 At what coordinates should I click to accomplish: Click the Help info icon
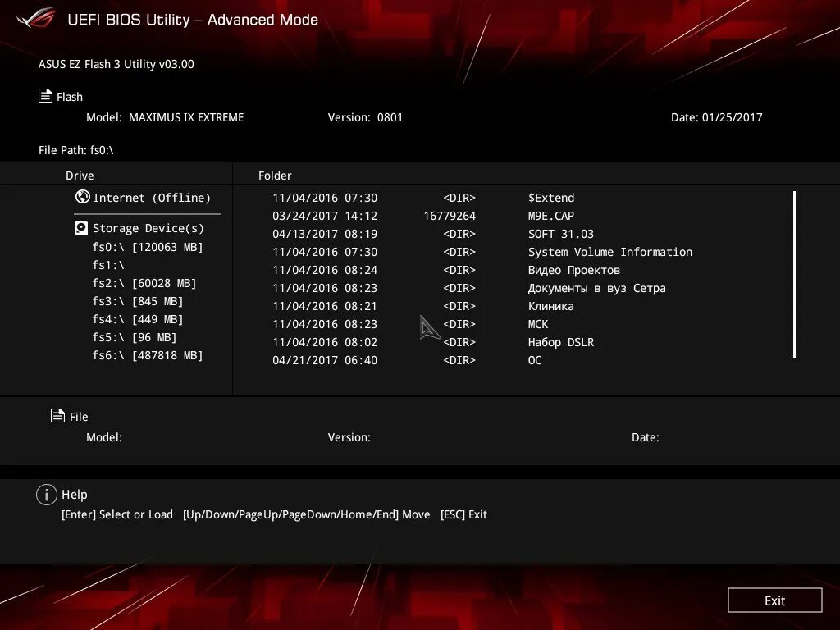47,495
